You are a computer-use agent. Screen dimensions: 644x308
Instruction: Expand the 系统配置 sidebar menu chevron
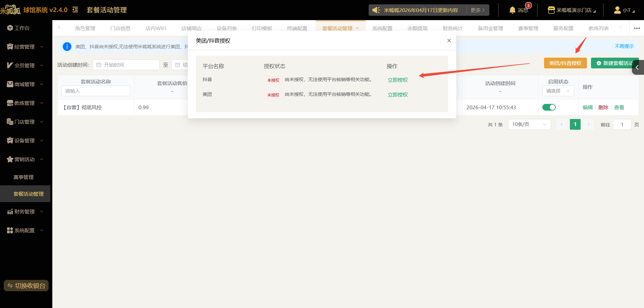pos(42,230)
